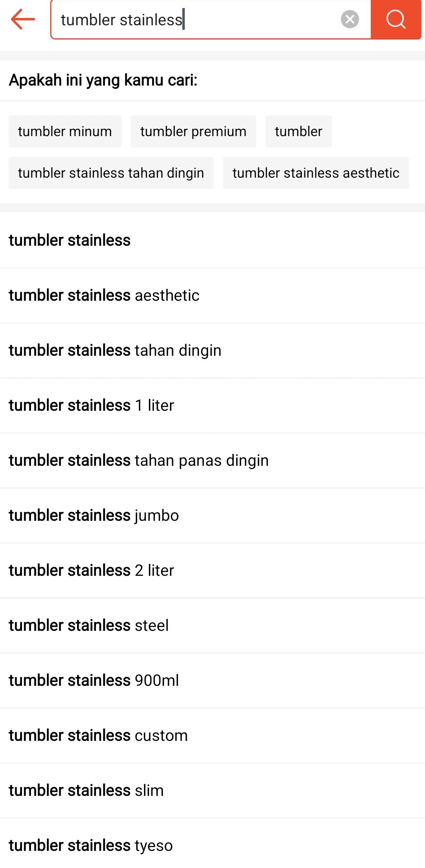Image resolution: width=425 pixels, height=868 pixels.
Task: Clear the search field with the X icon
Action: coord(350,19)
